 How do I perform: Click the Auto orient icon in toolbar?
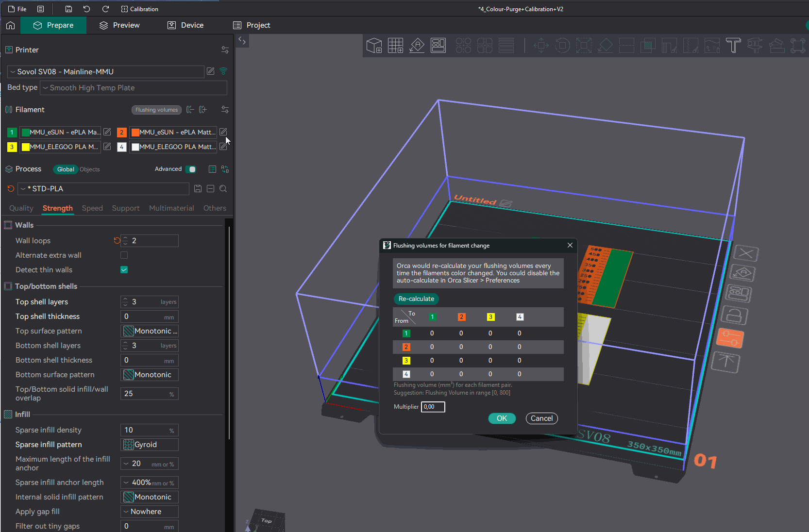417,46
